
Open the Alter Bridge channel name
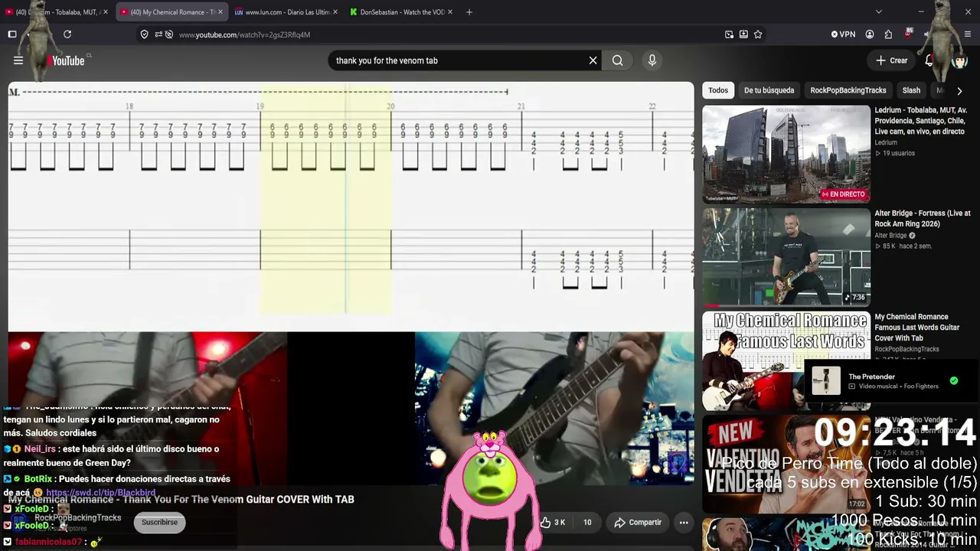[x=891, y=236]
